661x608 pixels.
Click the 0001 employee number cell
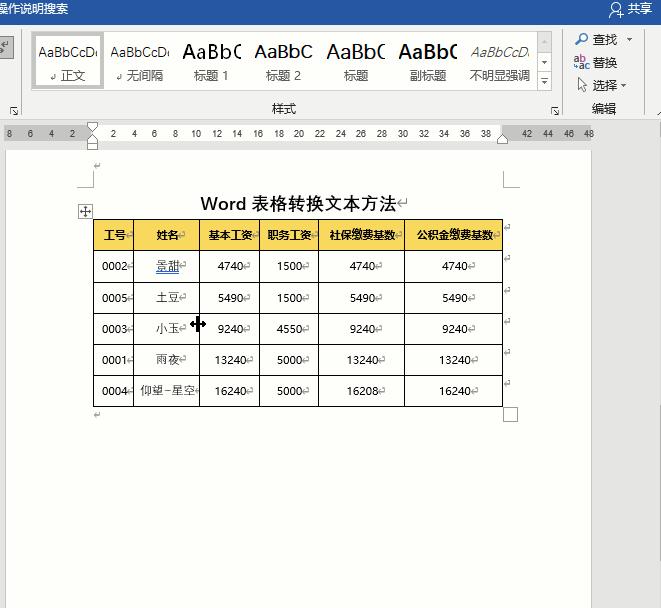click(x=113, y=360)
